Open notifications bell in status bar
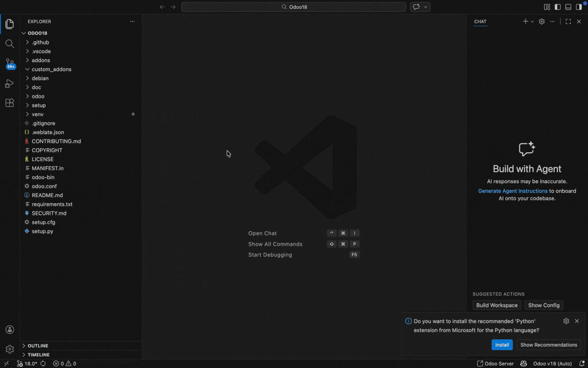The image size is (588, 368). [582, 363]
